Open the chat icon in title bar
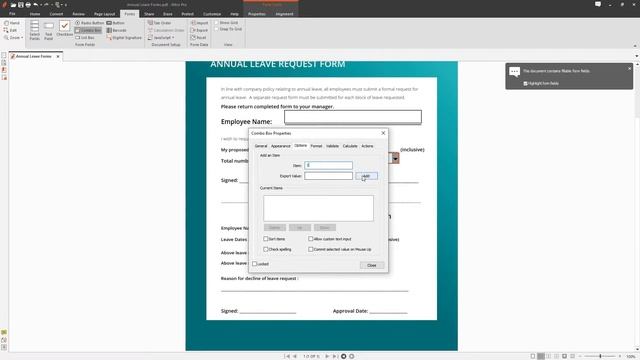Image resolution: width=640 pixels, height=360 pixels. [598, 4]
